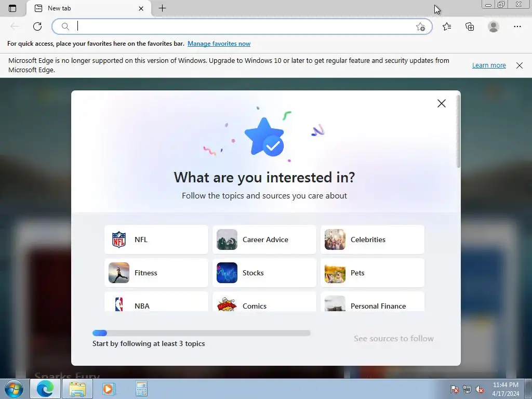Launch Windows Media Player from taskbar
Image resolution: width=532 pixels, height=399 pixels.
pyautogui.click(x=109, y=389)
